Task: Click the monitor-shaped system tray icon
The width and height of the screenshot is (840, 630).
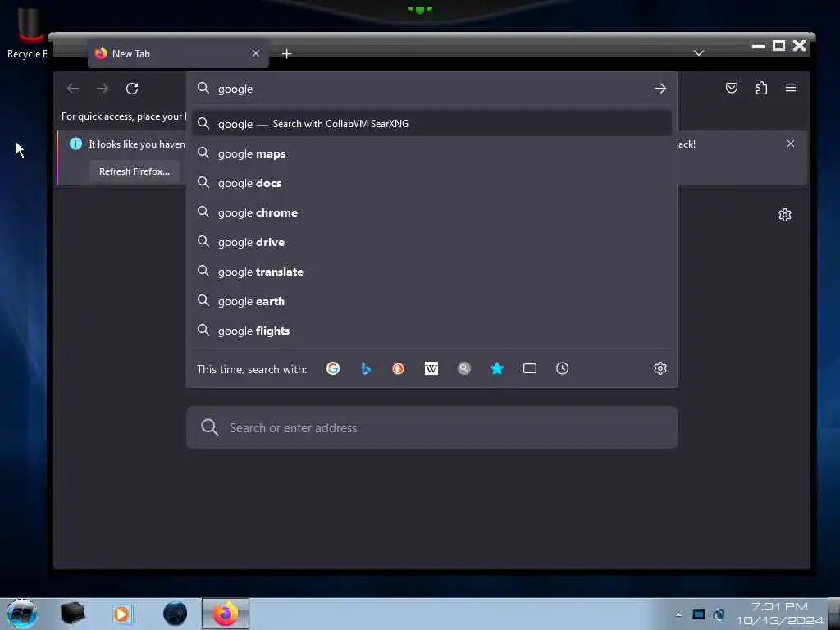Action: coord(699,614)
